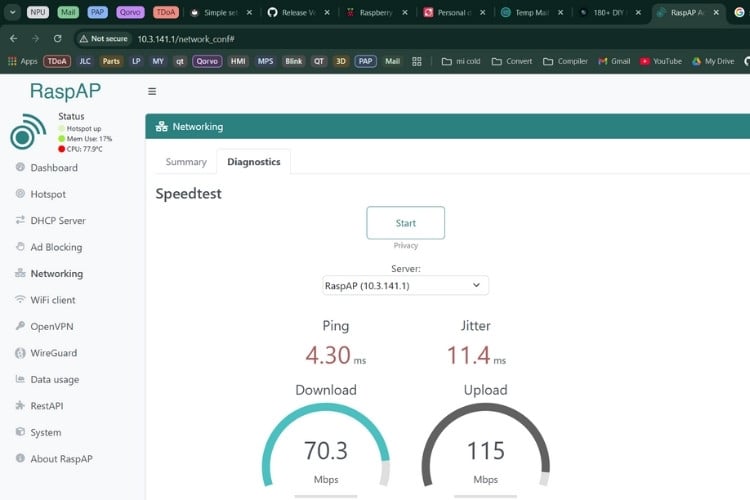Click the WiFi client signal icon
This screenshot has width=750, height=500.
point(20,300)
